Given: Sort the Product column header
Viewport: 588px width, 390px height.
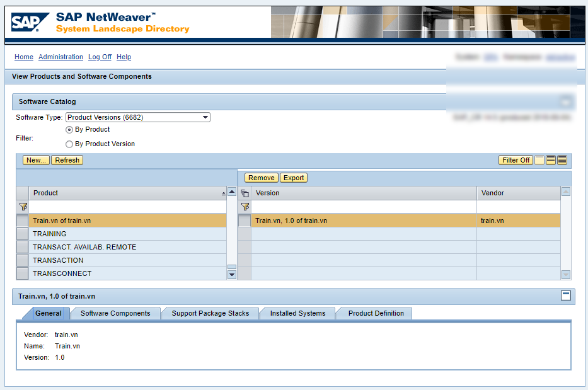Looking at the screenshot, I should [126, 193].
